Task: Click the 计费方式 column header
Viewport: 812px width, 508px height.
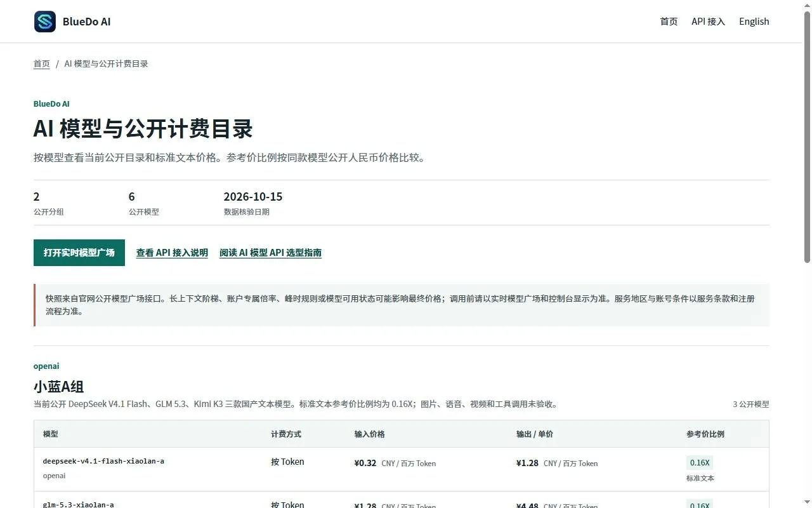Action: (286, 434)
